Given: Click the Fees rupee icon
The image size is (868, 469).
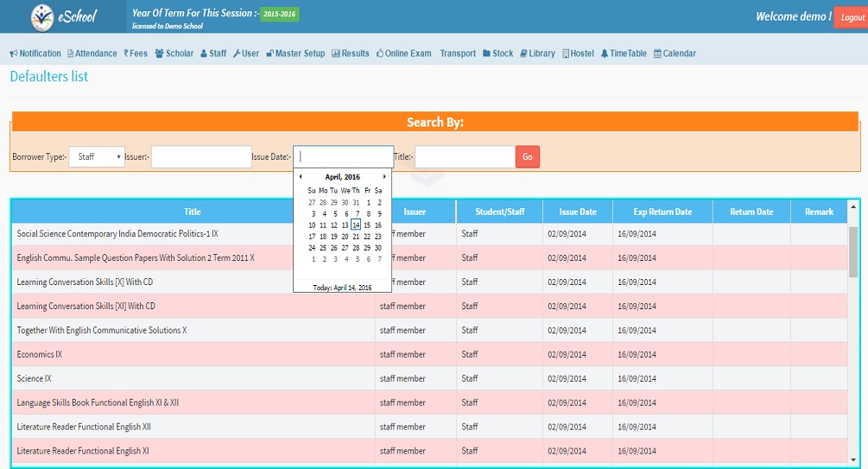Looking at the screenshot, I should [x=126, y=54].
